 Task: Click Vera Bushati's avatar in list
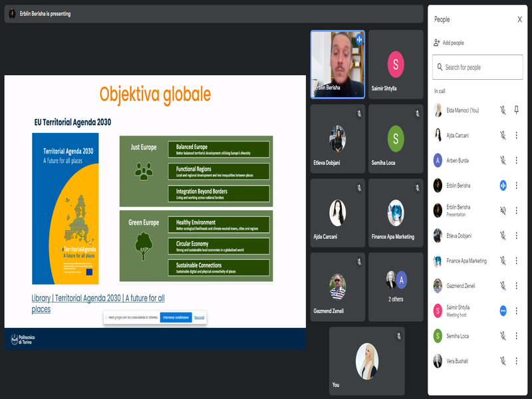(438, 361)
